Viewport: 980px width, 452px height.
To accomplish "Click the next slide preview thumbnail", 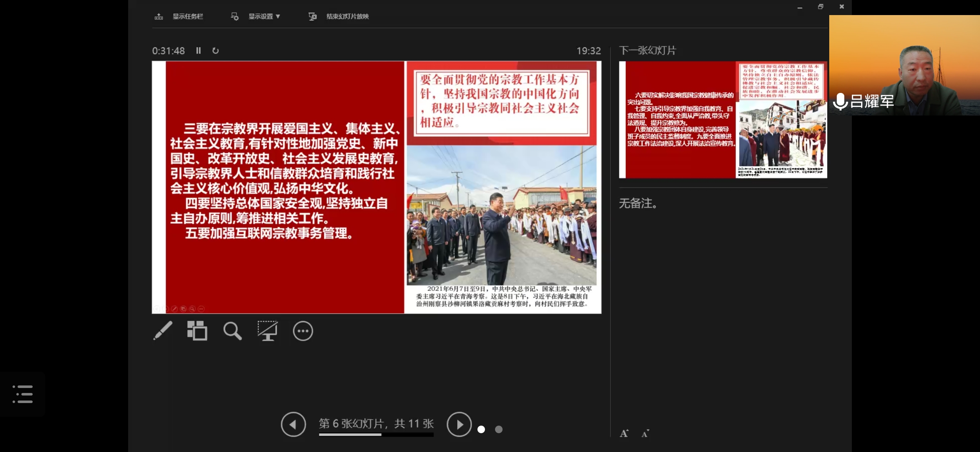I will tap(723, 120).
